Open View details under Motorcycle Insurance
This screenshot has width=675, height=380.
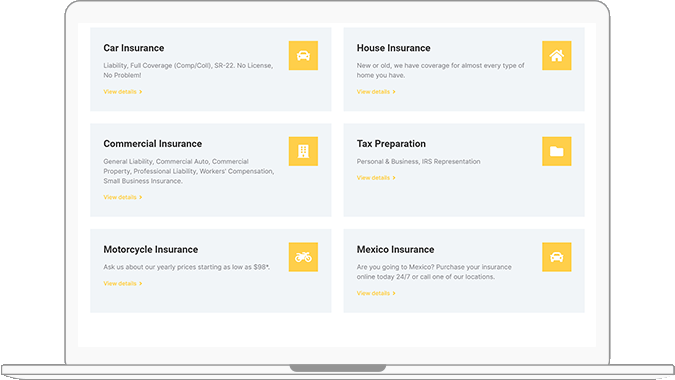[x=123, y=284]
